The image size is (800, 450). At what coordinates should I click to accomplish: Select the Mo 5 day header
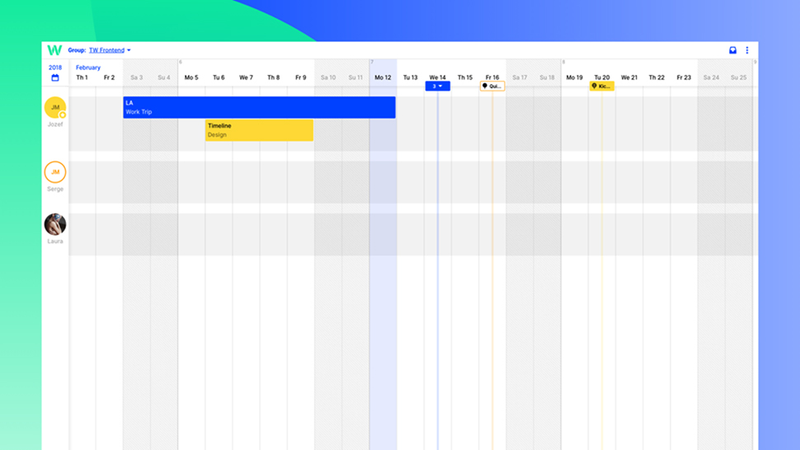(191, 78)
